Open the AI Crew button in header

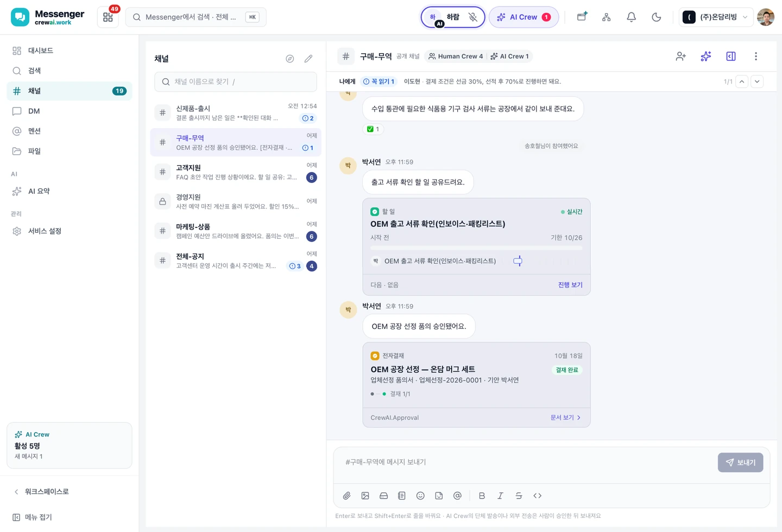tap(524, 17)
